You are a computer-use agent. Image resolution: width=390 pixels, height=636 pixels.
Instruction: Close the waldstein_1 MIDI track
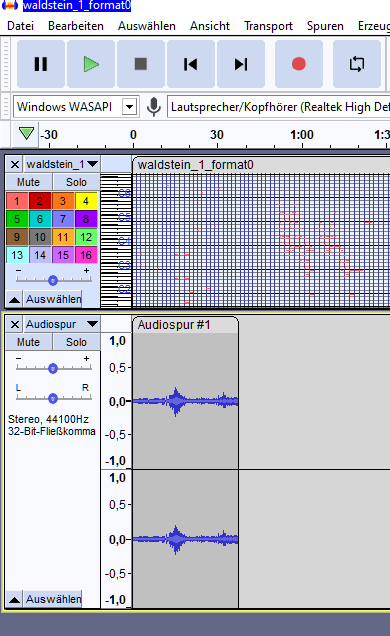15,164
